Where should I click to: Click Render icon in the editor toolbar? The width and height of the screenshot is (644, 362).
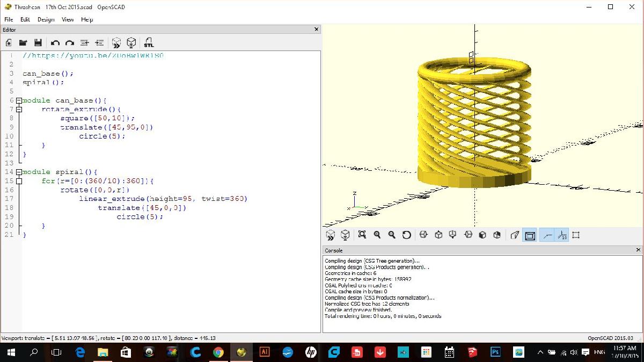[x=131, y=42]
